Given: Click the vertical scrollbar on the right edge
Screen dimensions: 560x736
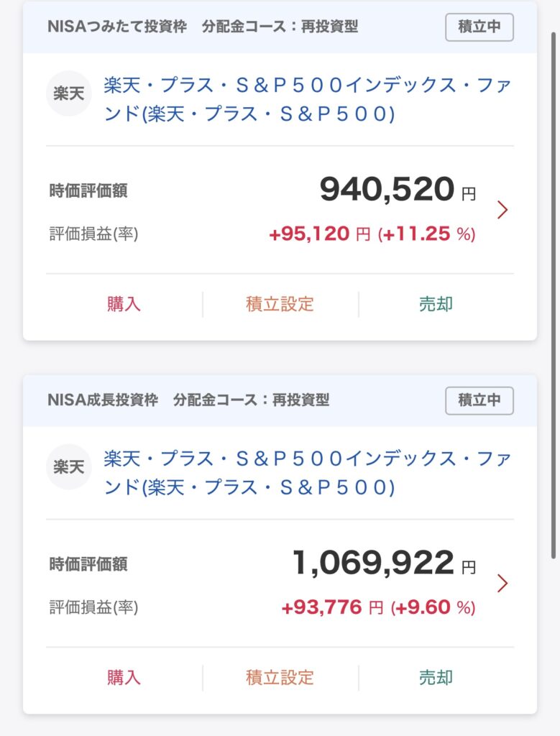Looking at the screenshot, I should click(x=554, y=295).
